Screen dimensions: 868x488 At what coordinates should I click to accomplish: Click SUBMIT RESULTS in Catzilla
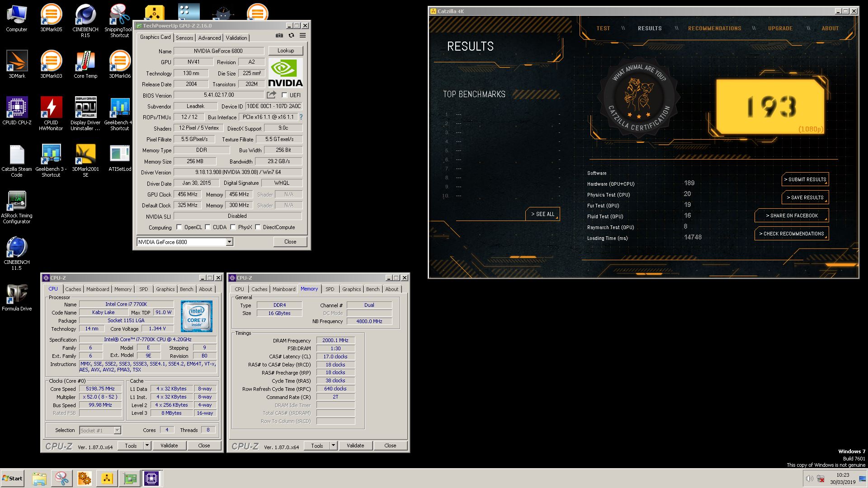coord(805,179)
